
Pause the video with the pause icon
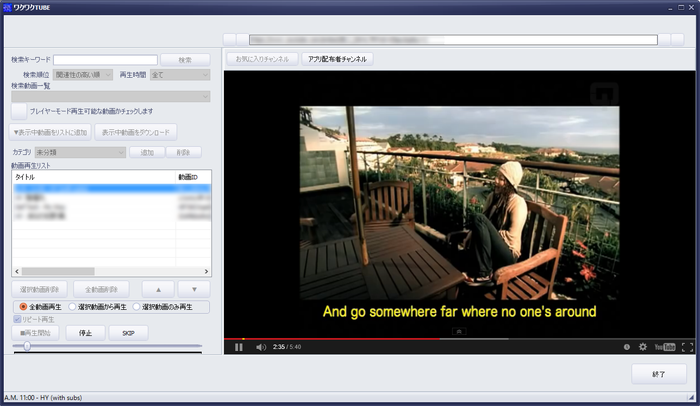pos(239,347)
